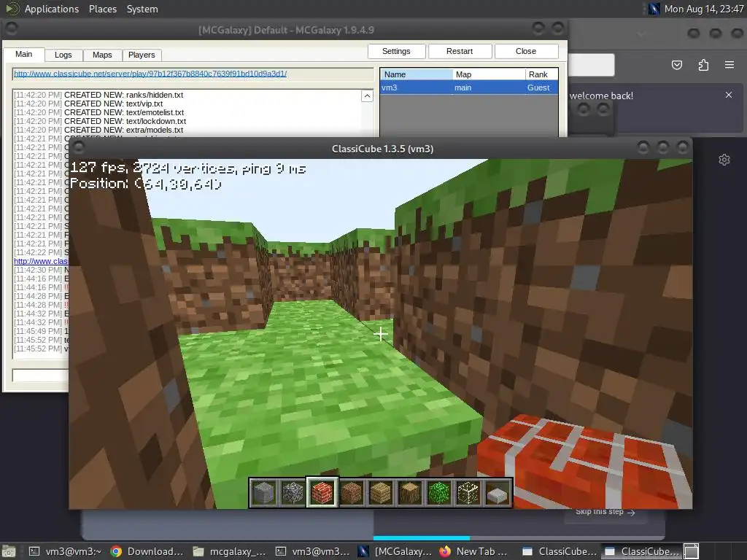
Task: Click the Firefox pocket save icon
Action: point(676,65)
